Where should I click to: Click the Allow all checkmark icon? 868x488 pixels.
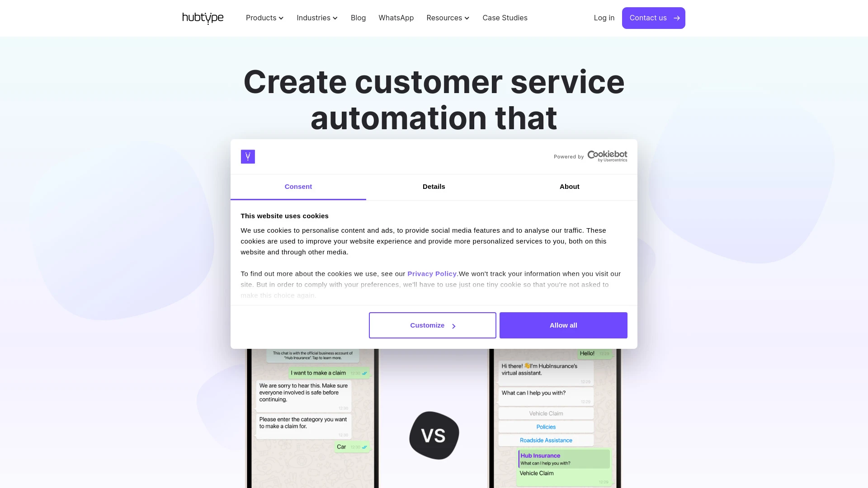click(x=563, y=325)
